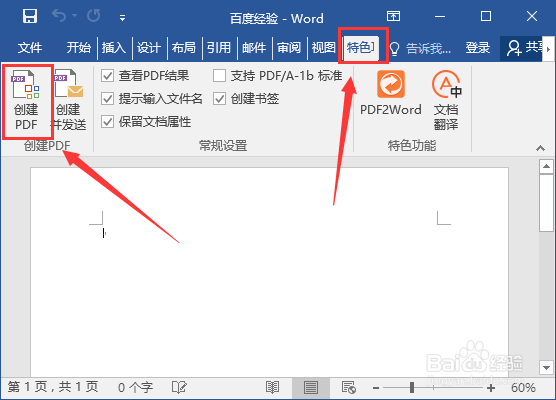Image resolution: width=556 pixels, height=400 pixels.
Task: Open the 文件 menu
Action: click(30, 48)
